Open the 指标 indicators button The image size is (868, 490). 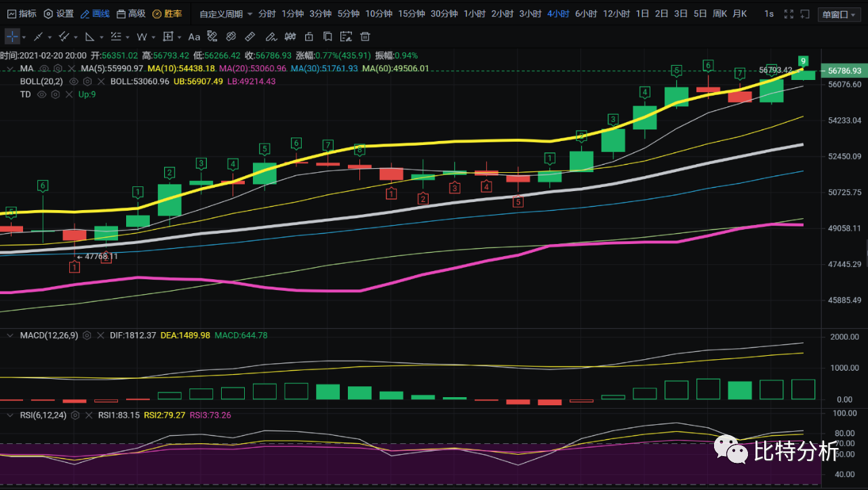[x=21, y=14]
